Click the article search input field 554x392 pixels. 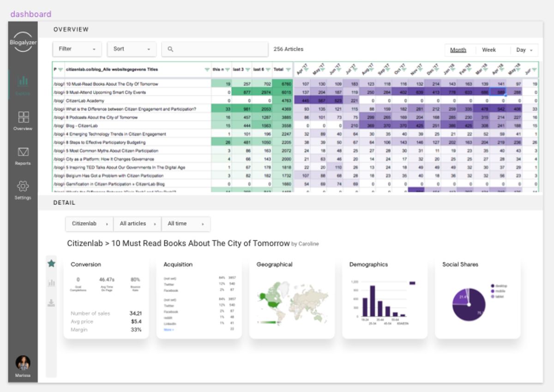tap(215, 49)
